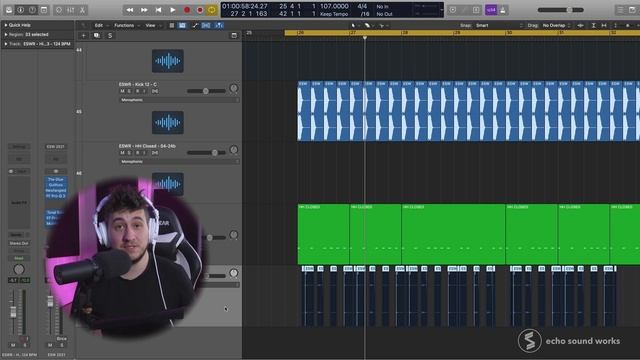Toggle the Inspector info button

[x=20, y=10]
